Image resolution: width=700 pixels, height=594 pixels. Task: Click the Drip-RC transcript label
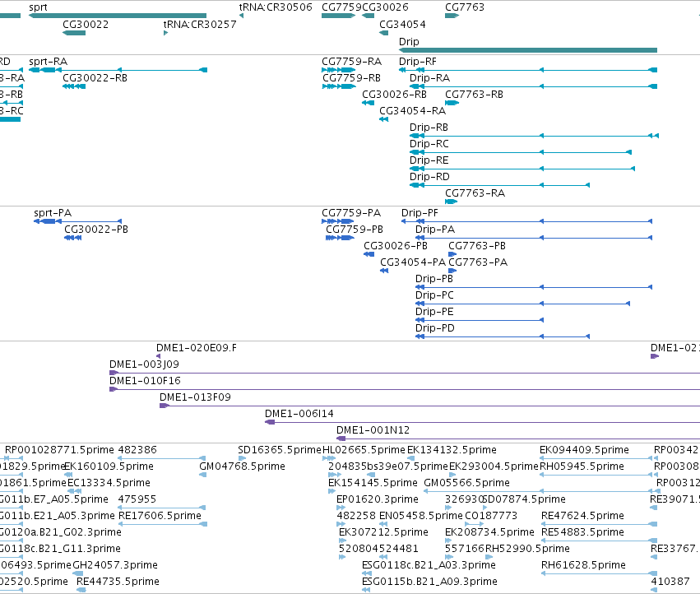click(429, 144)
